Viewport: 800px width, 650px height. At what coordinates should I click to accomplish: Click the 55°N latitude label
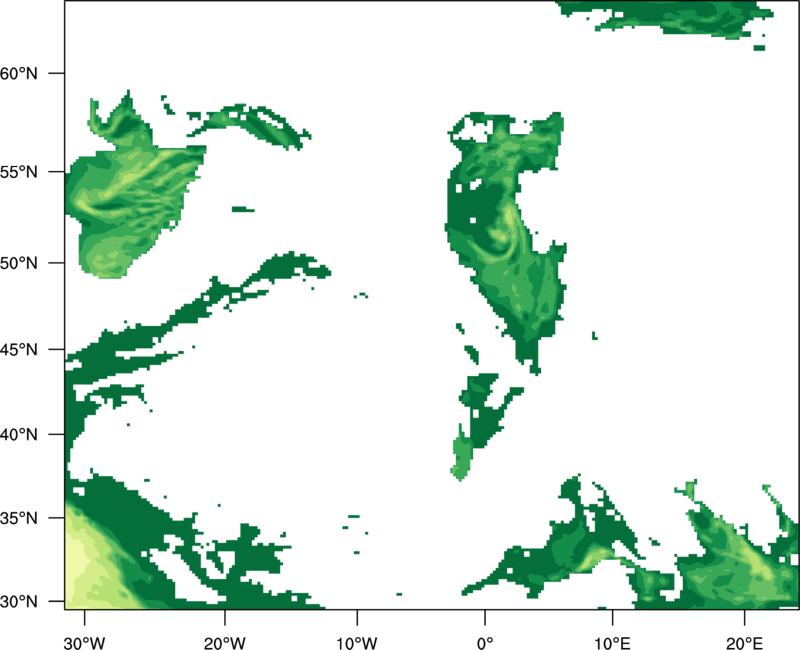(19, 172)
